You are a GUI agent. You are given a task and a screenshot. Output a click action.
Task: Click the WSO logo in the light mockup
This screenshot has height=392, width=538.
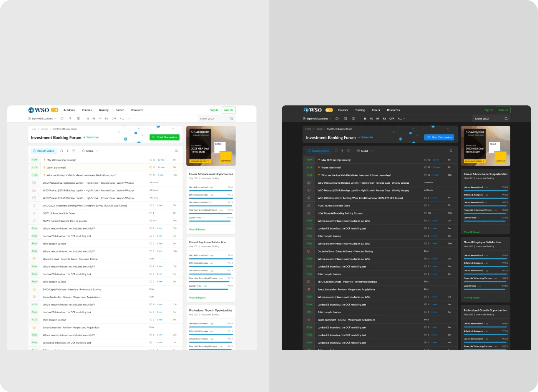[38, 110]
